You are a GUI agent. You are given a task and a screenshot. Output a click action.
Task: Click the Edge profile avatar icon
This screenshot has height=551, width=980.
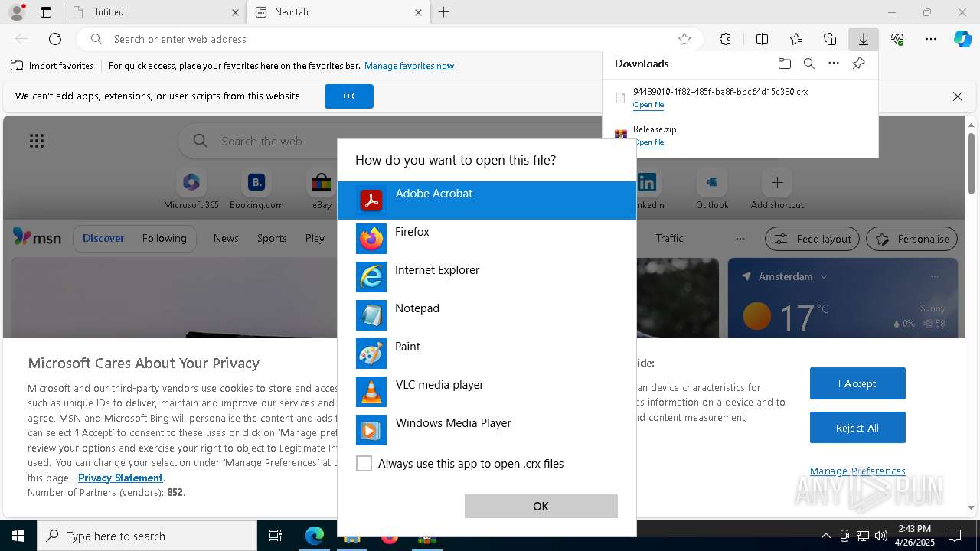pos(17,12)
